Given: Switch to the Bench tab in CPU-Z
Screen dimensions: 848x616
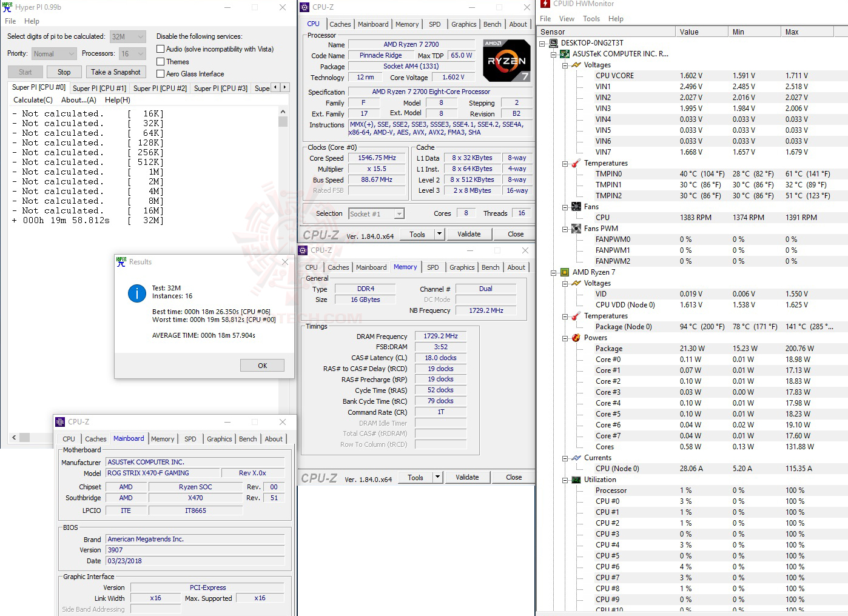Looking at the screenshot, I should click(x=492, y=24).
